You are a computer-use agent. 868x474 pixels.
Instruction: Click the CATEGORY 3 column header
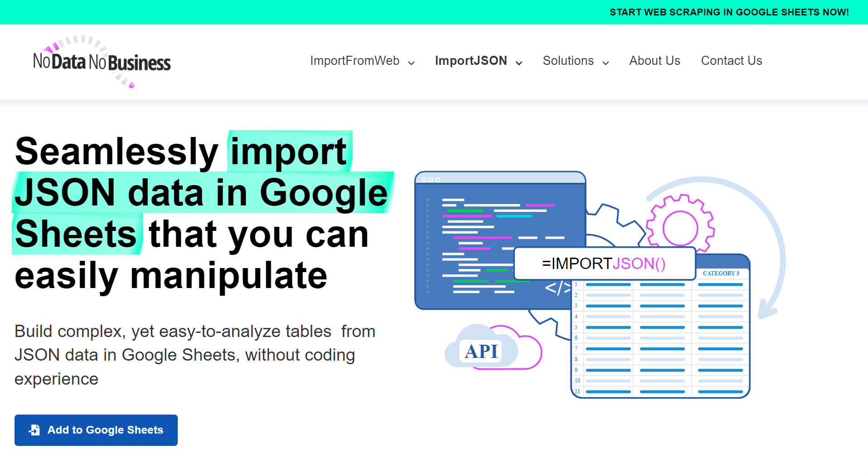click(721, 274)
